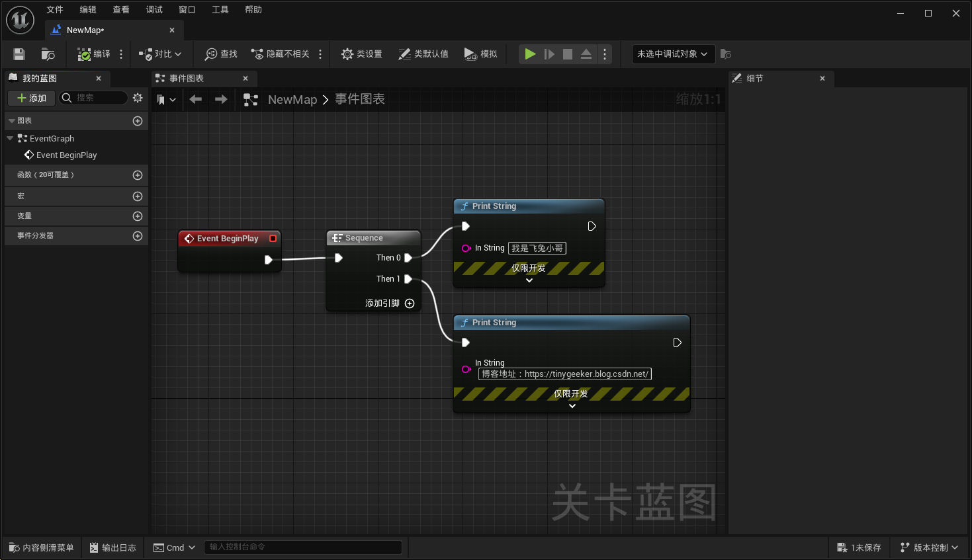The image size is (972, 560).
Task: Stop the play session
Action: 568,54
